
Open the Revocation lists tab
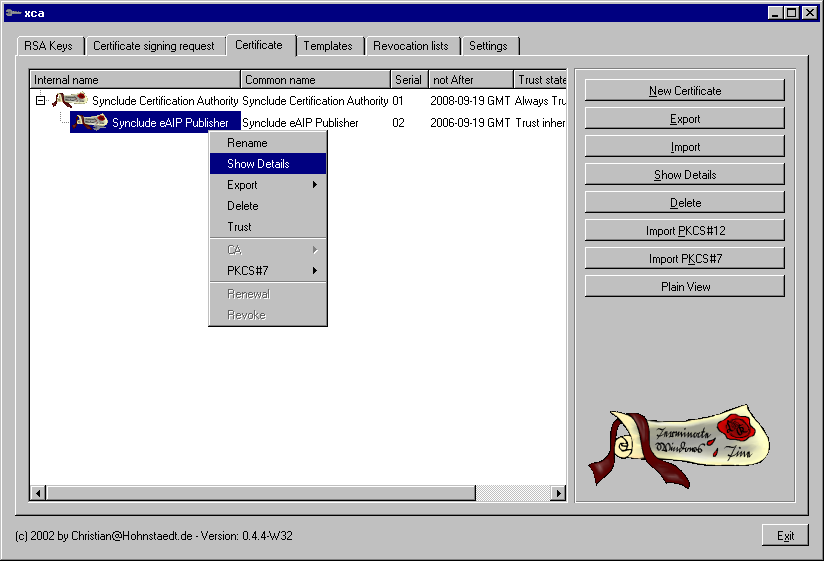[410, 46]
